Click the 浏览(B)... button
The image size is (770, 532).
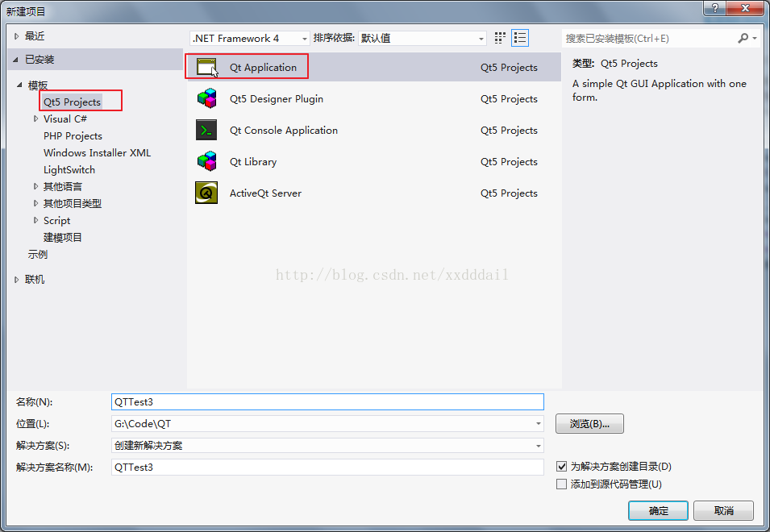[589, 423]
